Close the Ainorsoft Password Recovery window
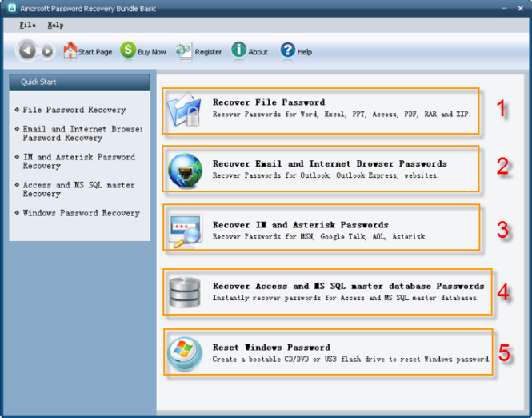Image resolution: width=532 pixels, height=418 pixels. 521,8
